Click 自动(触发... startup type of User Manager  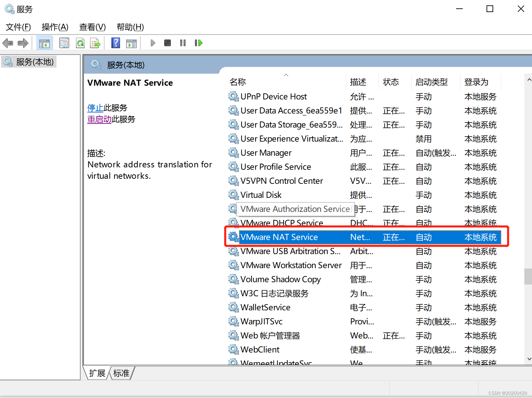436,153
